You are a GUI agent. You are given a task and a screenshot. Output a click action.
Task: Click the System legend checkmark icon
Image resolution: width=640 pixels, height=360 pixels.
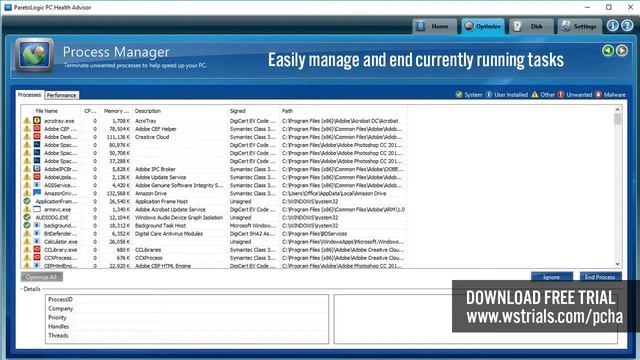click(x=459, y=94)
